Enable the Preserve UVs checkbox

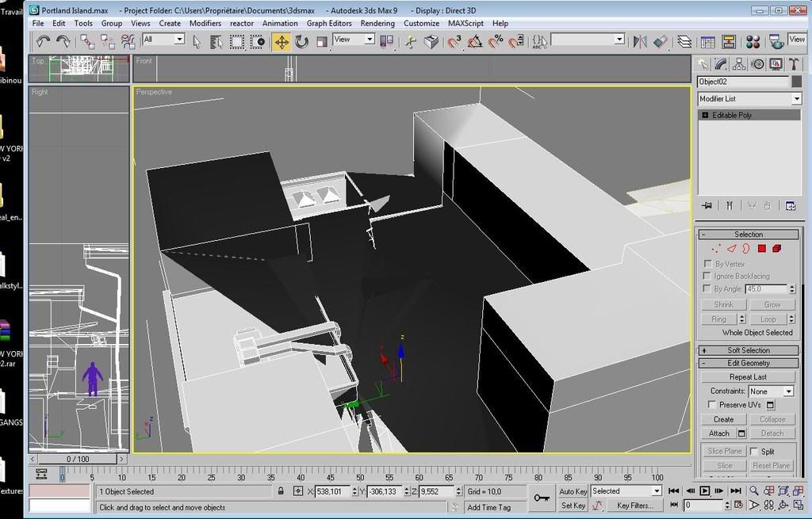(711, 405)
